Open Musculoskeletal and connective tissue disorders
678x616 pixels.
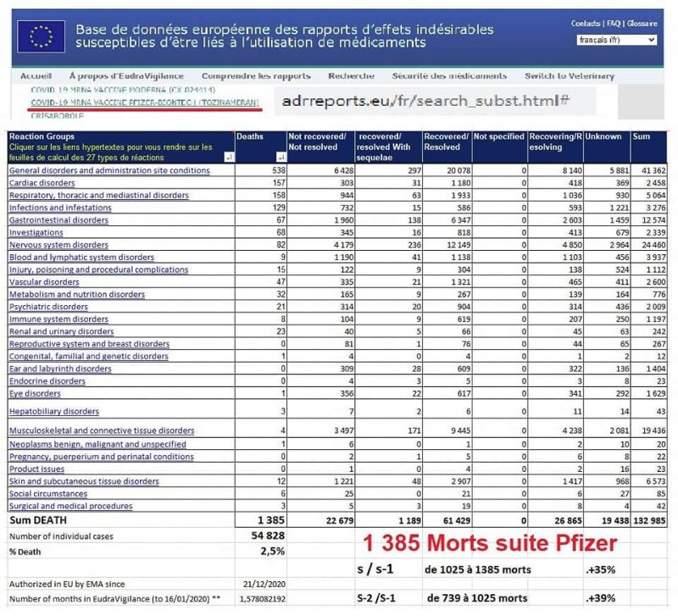[102, 430]
